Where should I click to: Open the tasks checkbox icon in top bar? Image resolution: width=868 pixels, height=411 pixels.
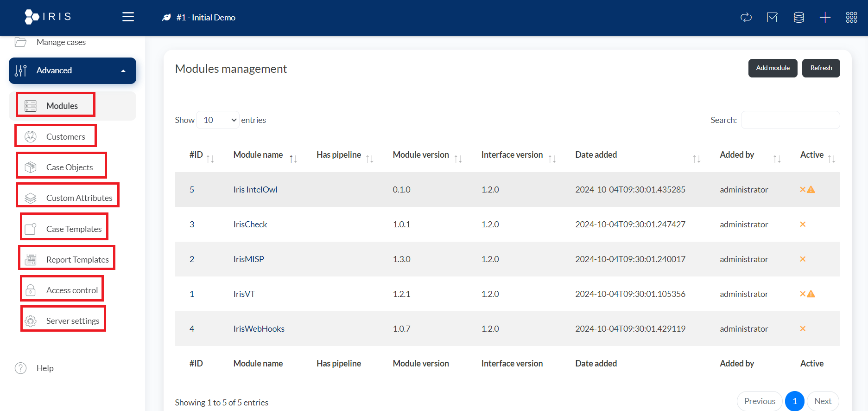point(772,18)
